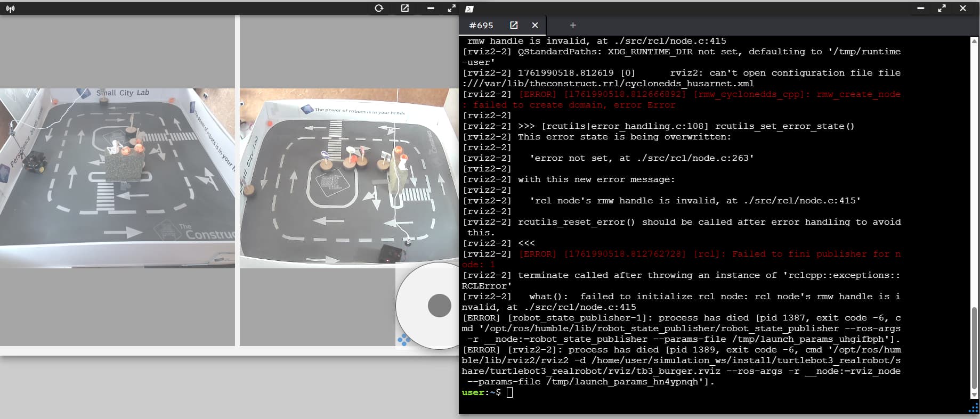
Task: Reload the camera stream panel
Action: pos(379,8)
